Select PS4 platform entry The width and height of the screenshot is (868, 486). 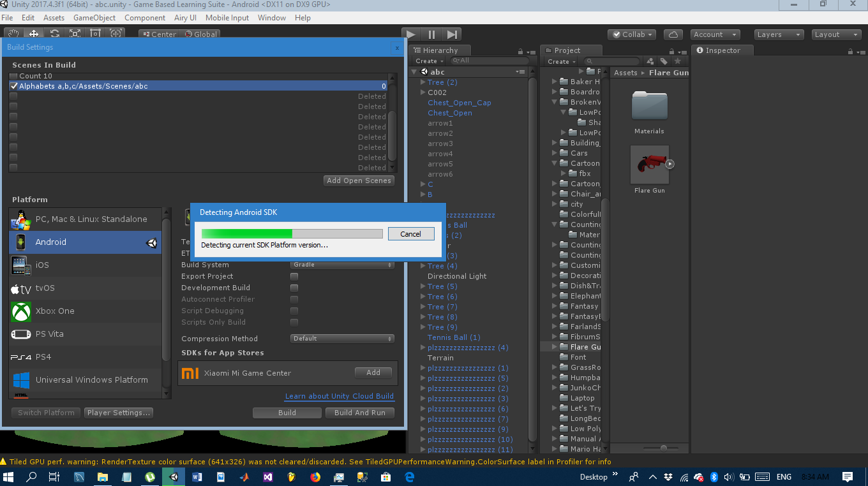[x=86, y=357]
